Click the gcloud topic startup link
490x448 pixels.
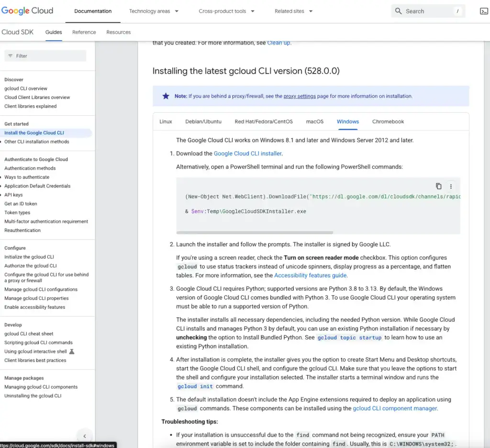pos(349,338)
